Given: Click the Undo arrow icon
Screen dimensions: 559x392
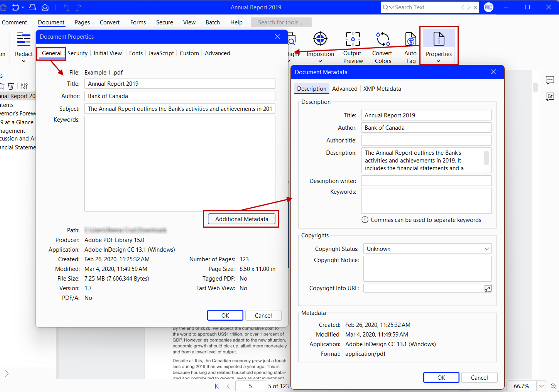Looking at the screenshot, I should 66,7.
